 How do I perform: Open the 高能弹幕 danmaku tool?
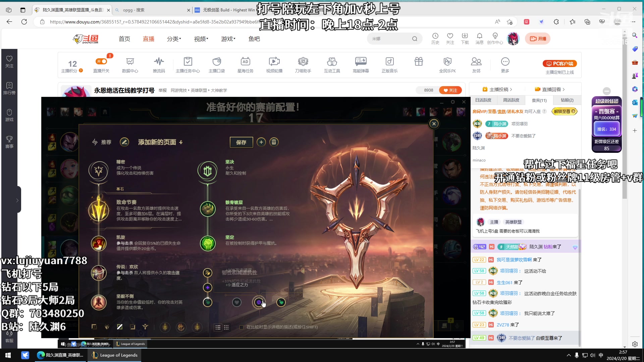[361, 65]
